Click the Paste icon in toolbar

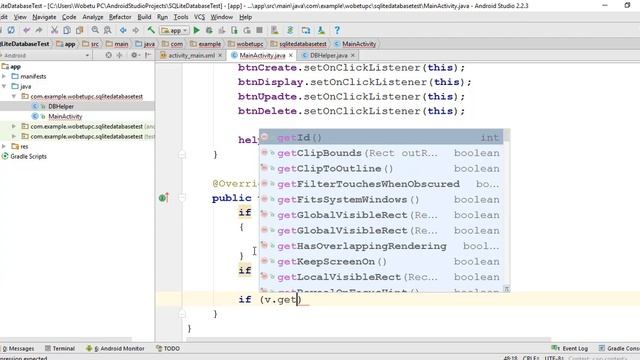pos(79,30)
